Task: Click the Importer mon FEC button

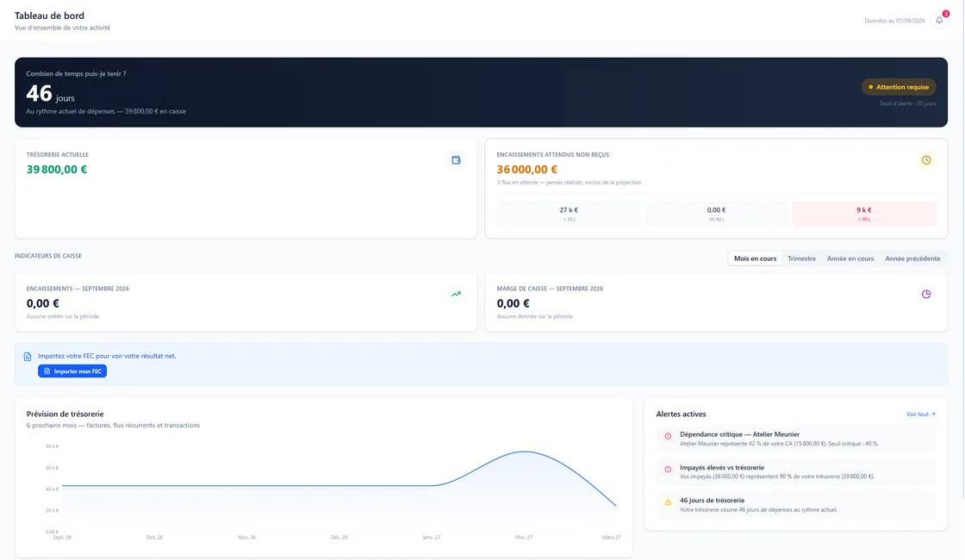Action: click(x=72, y=371)
